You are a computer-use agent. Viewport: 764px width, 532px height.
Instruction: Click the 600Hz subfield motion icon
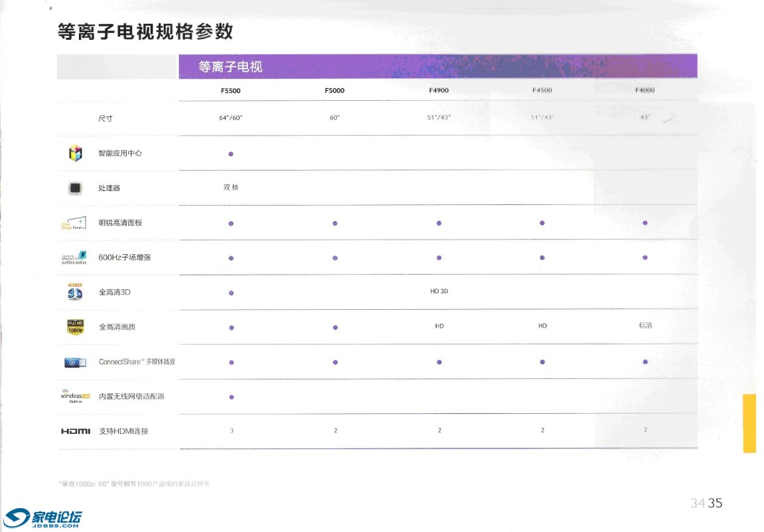click(x=75, y=257)
